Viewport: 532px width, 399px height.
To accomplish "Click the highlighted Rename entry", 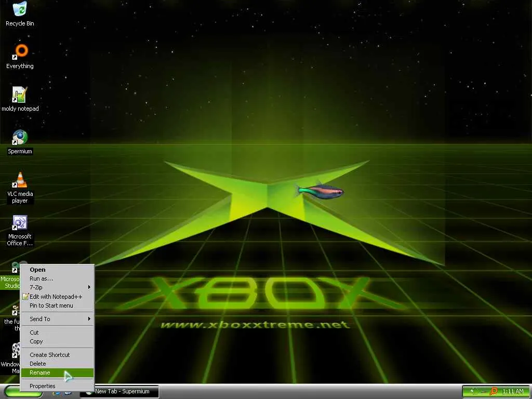I will (57, 373).
